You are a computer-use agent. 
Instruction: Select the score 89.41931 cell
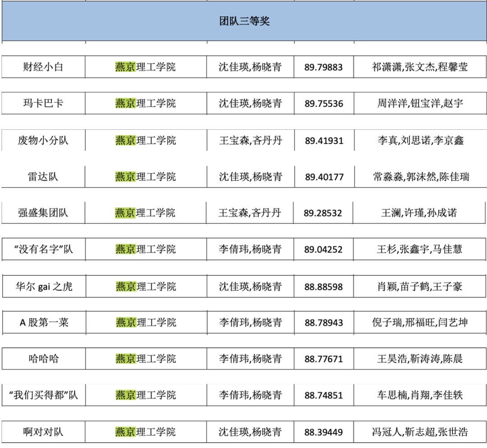pos(324,141)
